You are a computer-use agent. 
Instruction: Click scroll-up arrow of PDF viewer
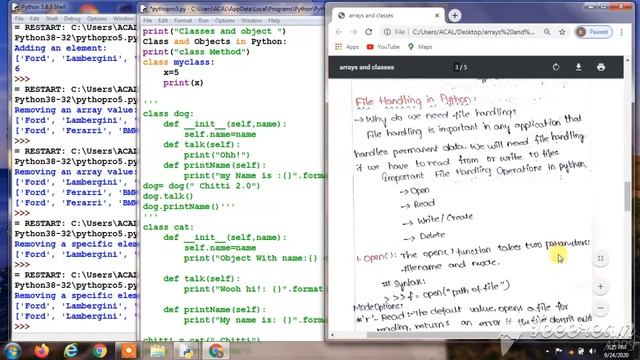627,60
